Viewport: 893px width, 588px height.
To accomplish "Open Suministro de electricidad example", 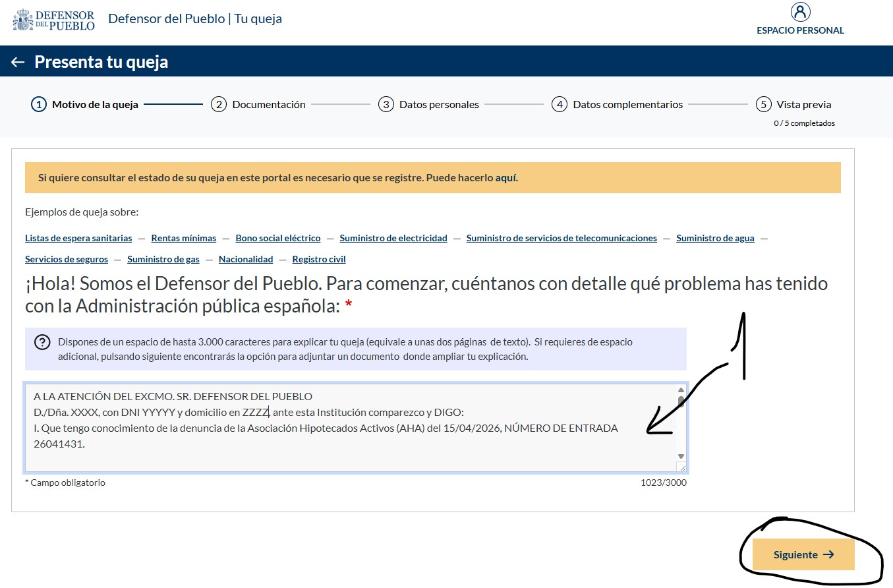I will click(393, 238).
